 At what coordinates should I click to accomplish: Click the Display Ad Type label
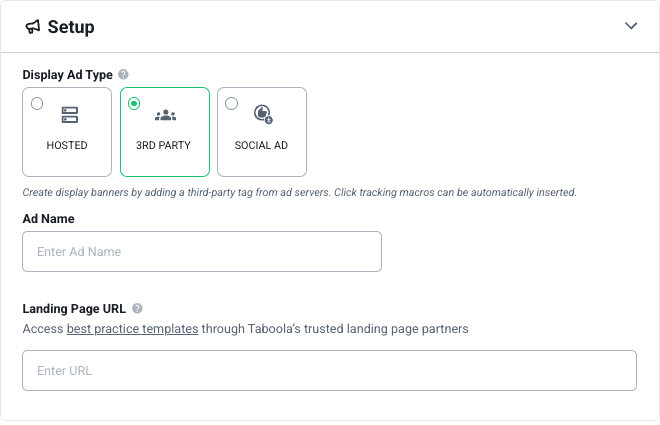click(67, 75)
